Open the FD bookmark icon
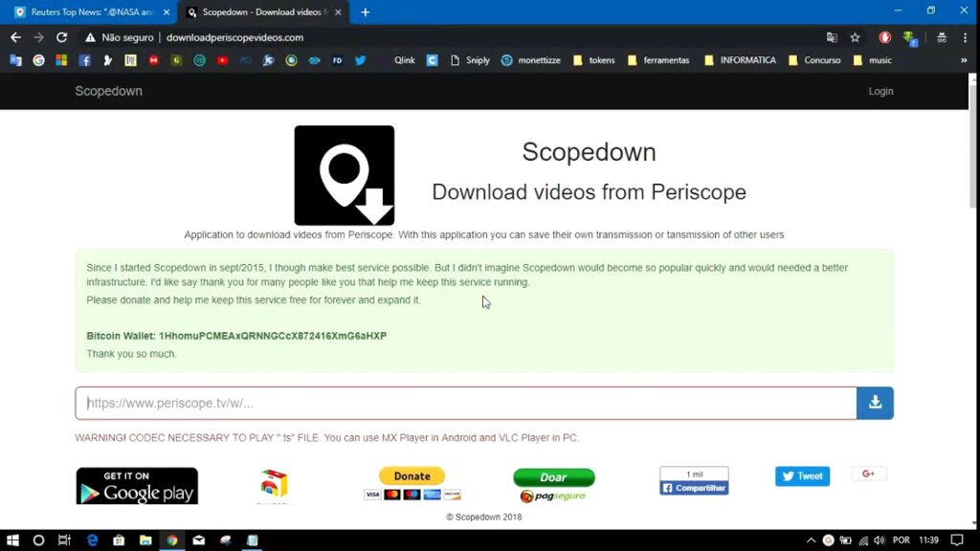The height and width of the screenshot is (551, 980). (338, 60)
